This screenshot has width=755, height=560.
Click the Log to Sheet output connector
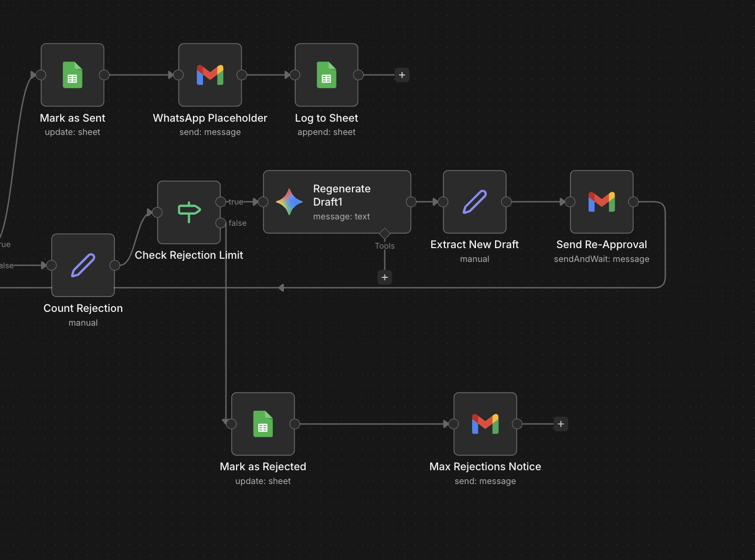click(x=358, y=75)
